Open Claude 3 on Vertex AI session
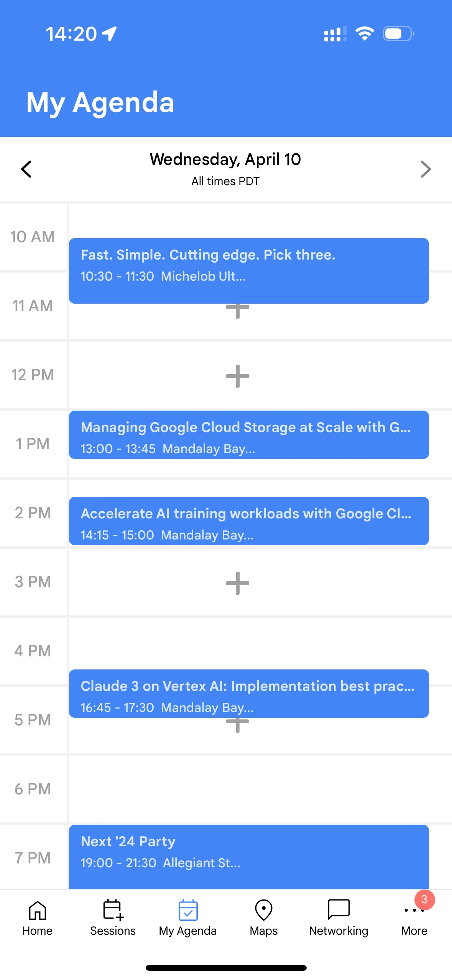This screenshot has width=452, height=980. 249,694
